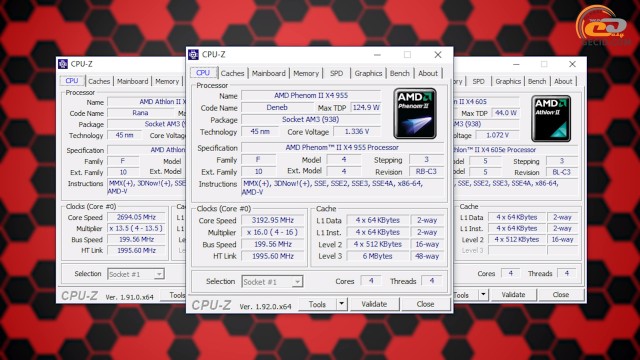Click Code Name value Rana in left window
640x360 pixels.
pos(140,113)
